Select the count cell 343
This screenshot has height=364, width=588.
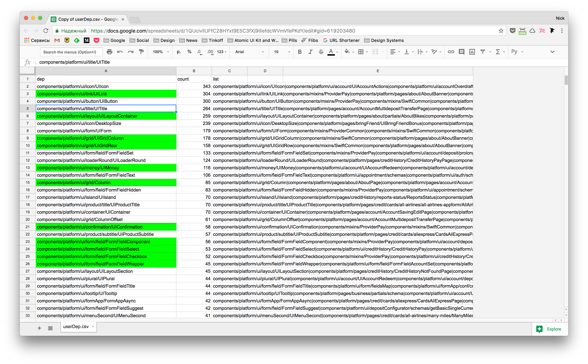click(194, 86)
